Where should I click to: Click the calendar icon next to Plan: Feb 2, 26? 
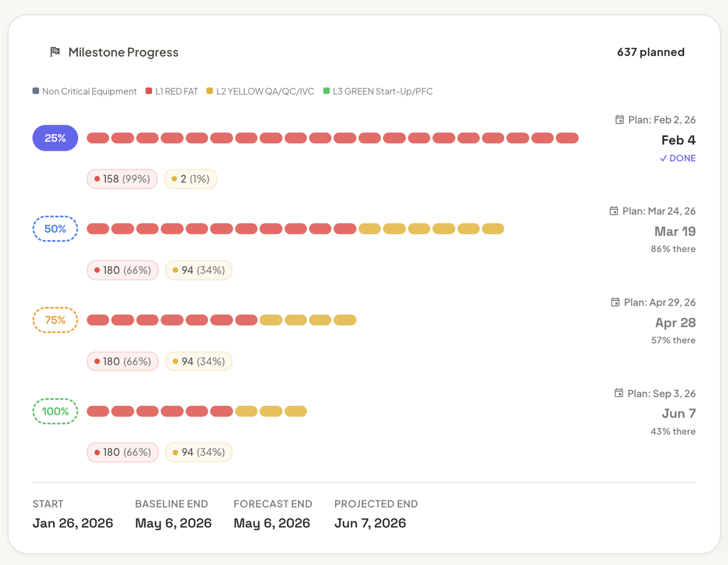click(x=619, y=119)
